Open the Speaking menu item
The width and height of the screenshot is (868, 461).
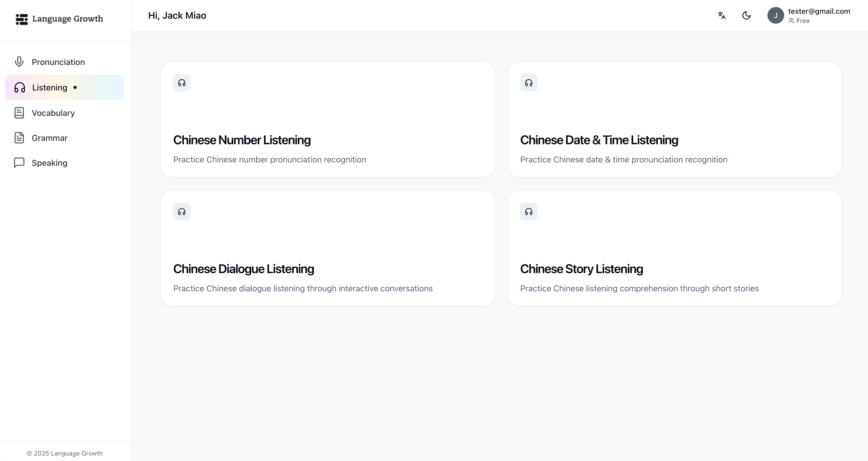[x=50, y=163]
